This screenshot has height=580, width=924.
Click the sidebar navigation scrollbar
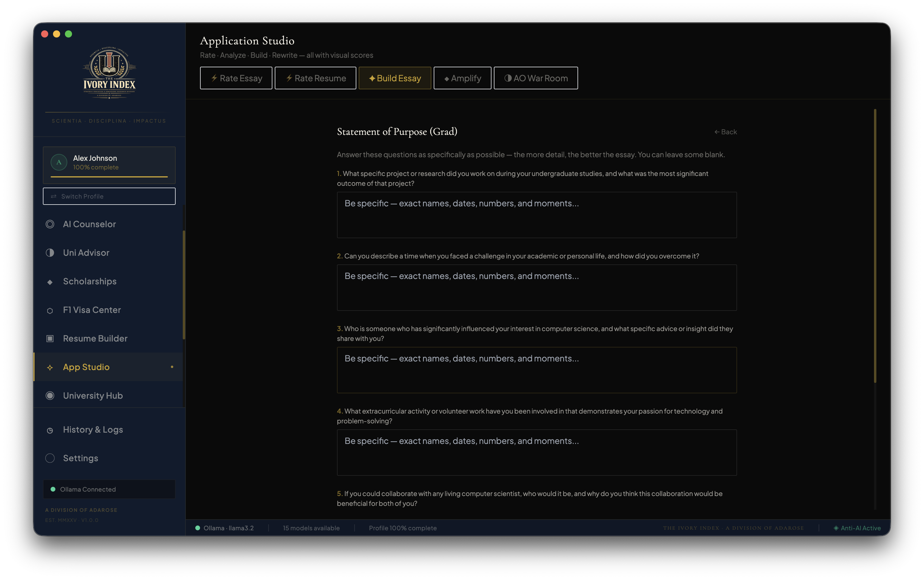click(x=184, y=285)
